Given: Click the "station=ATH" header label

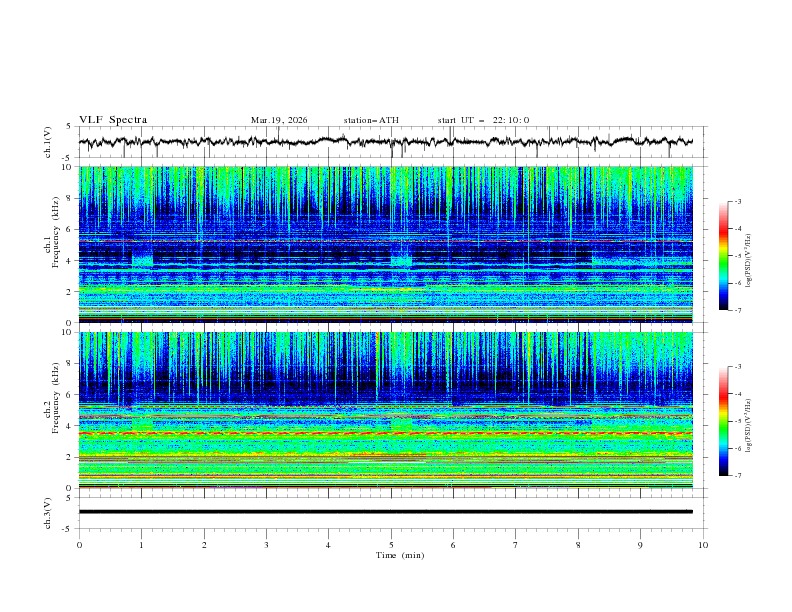Looking at the screenshot, I should 371,120.
